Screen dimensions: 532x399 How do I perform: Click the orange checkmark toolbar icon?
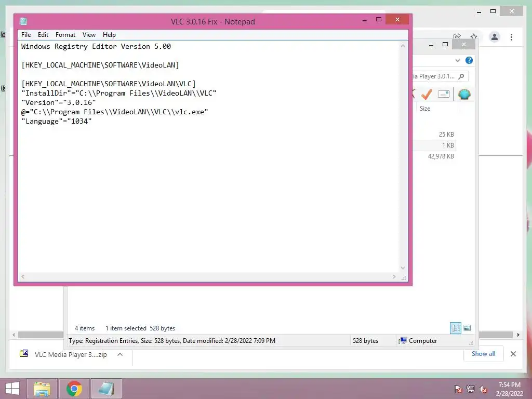tap(427, 94)
